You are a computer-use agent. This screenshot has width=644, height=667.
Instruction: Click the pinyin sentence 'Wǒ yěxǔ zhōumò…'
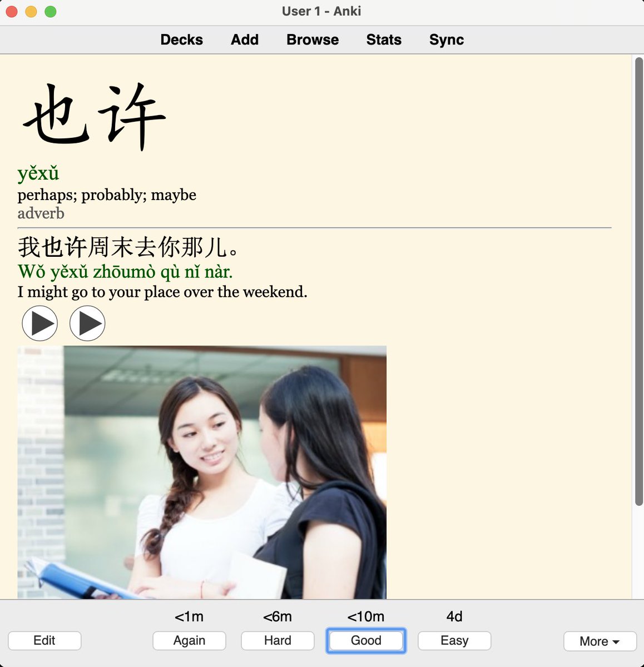(x=125, y=272)
